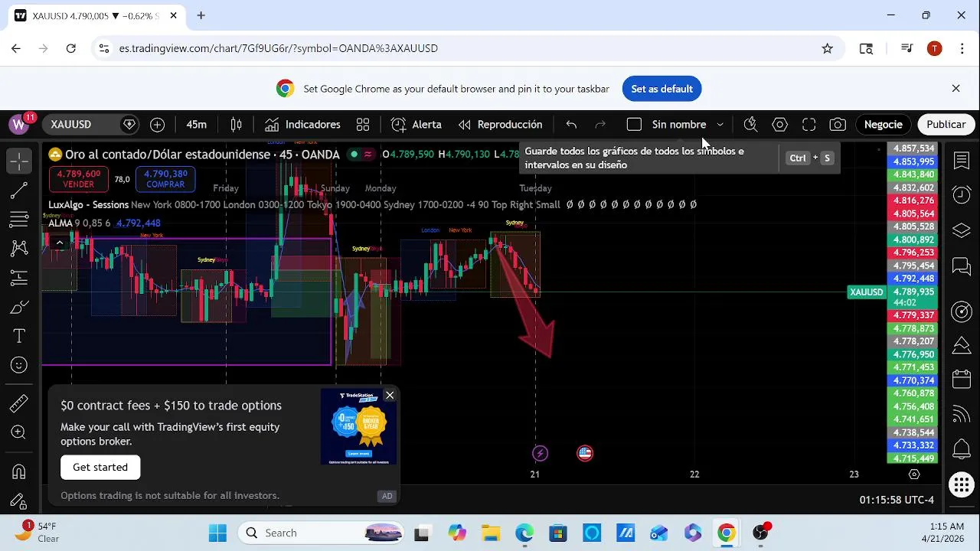Screen dimensions: 980x551
Task: Toggle lock-all-drawings pencil tool
Action: (19, 501)
